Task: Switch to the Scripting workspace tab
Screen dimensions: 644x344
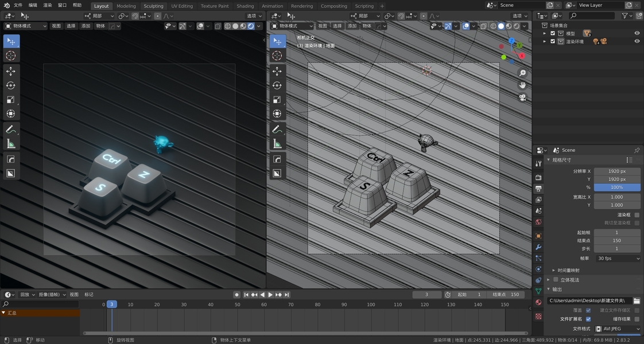Action: 364,6
